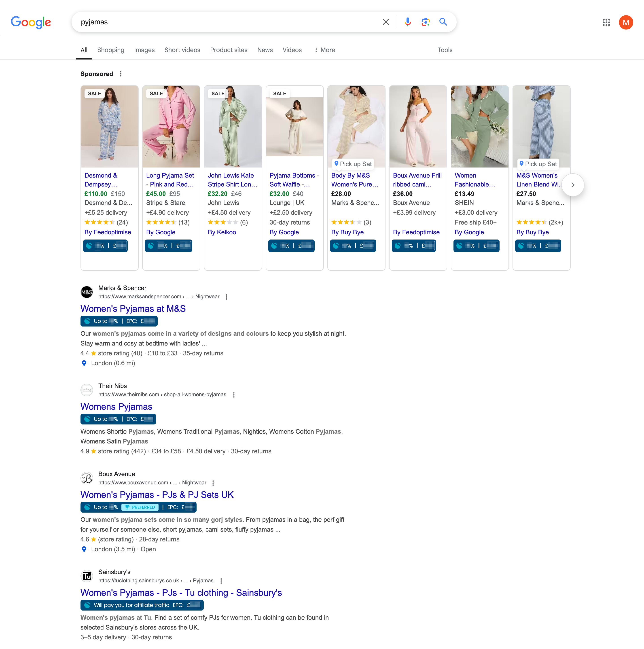Click the Boux Avenue site favicon

(x=87, y=478)
